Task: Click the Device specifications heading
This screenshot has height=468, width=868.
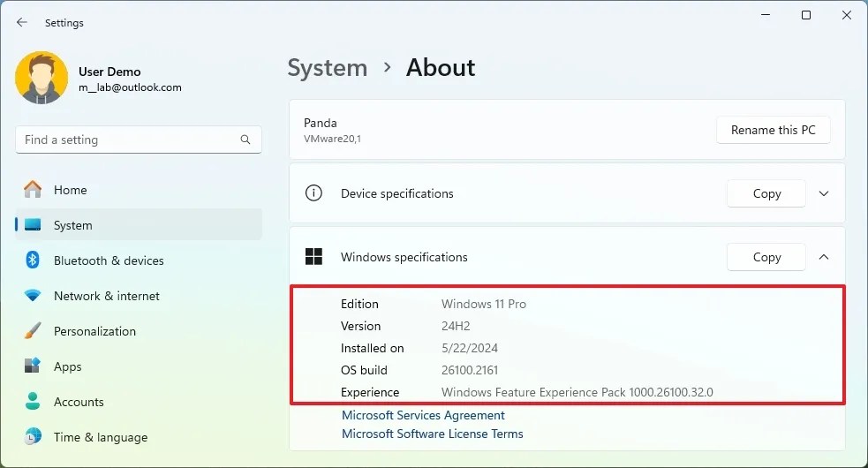Action: [x=396, y=193]
